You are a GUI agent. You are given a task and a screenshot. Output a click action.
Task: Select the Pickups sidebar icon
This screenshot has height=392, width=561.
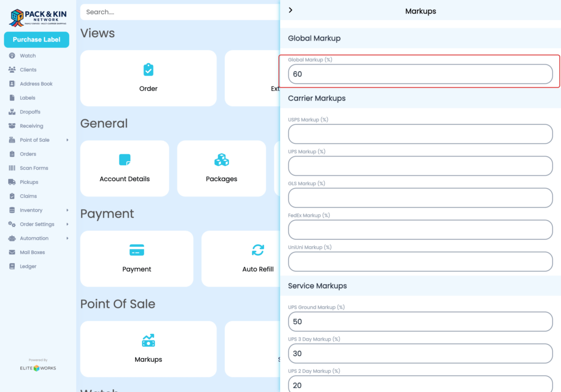tap(12, 182)
